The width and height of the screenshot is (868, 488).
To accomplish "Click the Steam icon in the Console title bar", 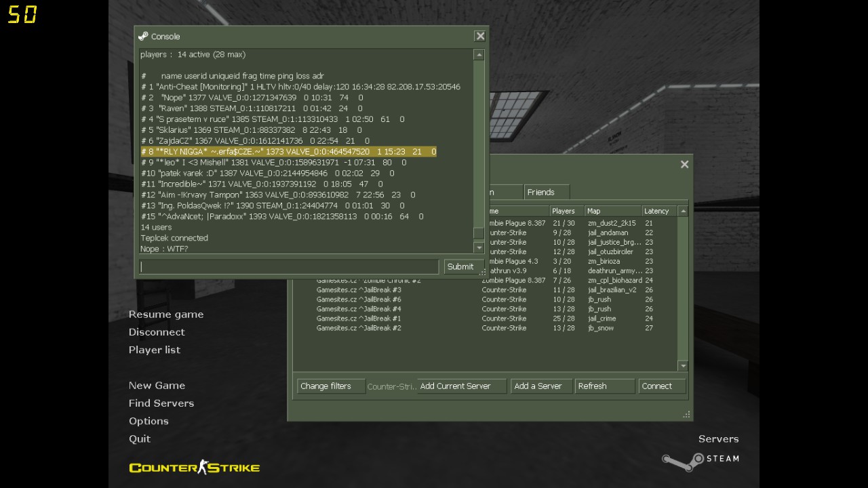I will click(x=143, y=36).
